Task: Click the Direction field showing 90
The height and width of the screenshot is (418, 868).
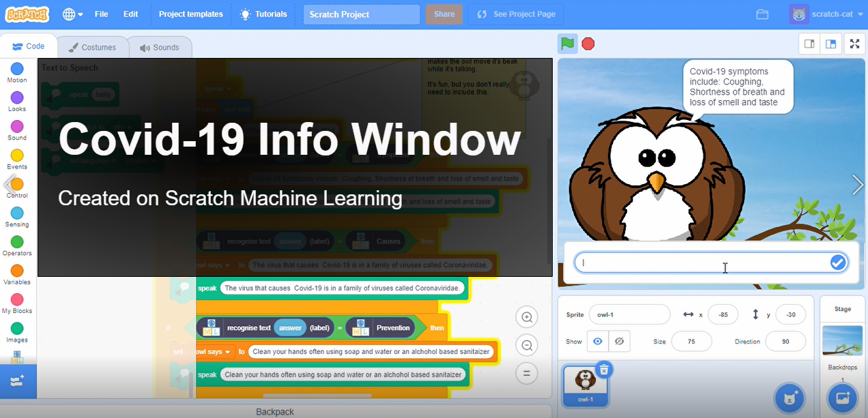Action: pos(785,341)
